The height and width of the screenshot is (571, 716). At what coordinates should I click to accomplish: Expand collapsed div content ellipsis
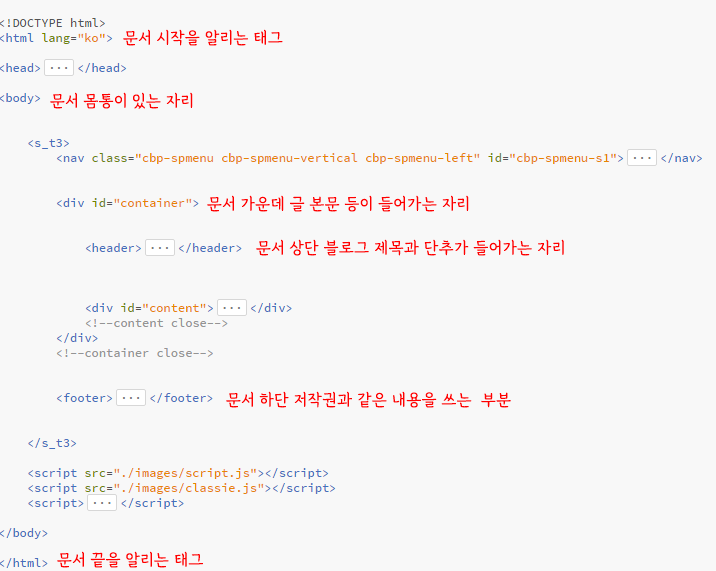(232, 308)
